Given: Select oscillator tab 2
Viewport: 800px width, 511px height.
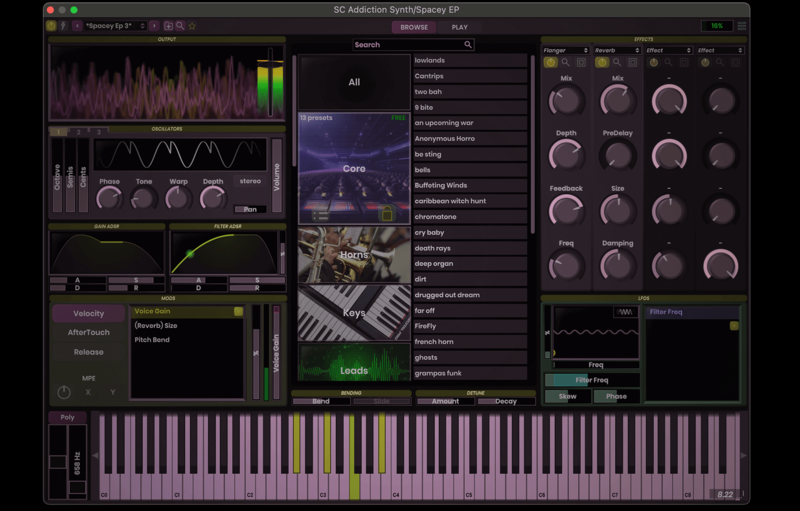Looking at the screenshot, I should (79, 132).
